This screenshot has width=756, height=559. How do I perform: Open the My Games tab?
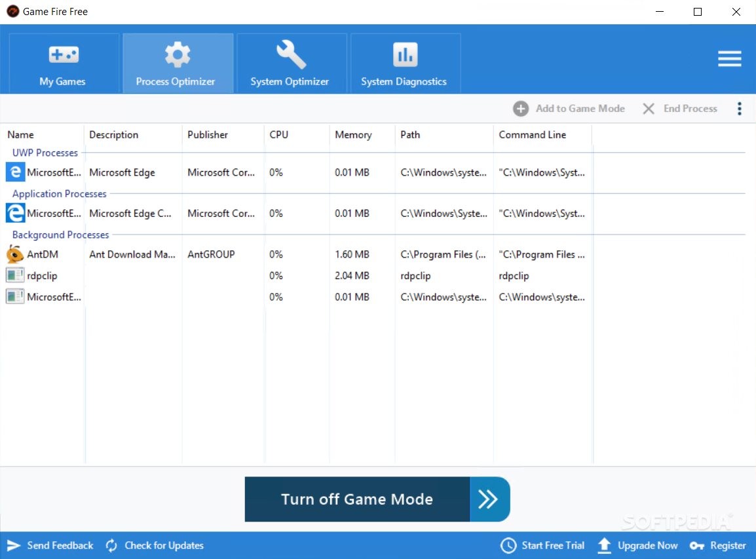coord(63,63)
